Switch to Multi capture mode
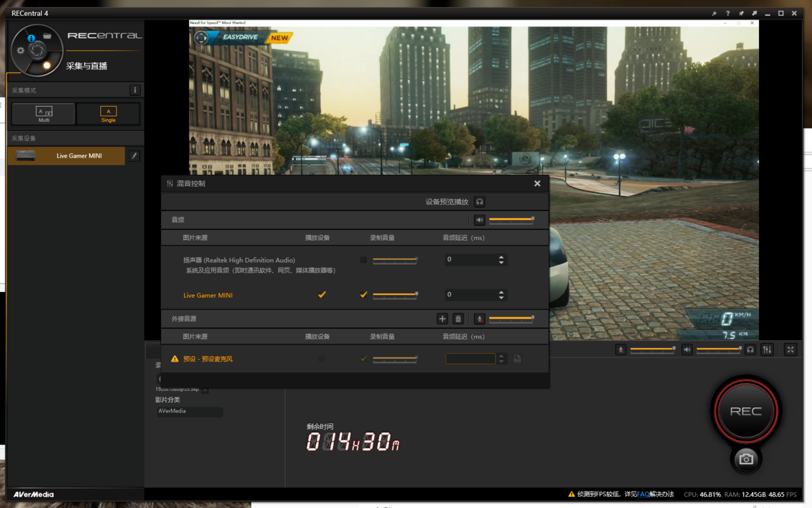The width and height of the screenshot is (812, 508). [44, 114]
